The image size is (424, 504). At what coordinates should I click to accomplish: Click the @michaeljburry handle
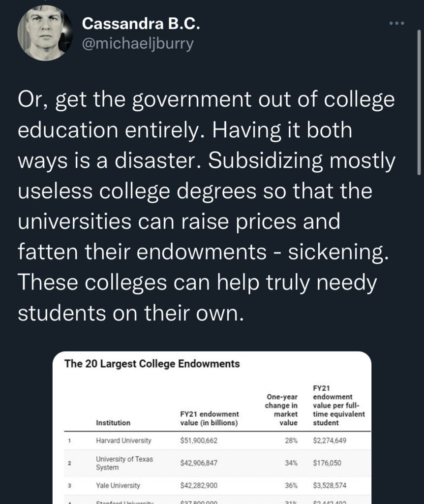(x=138, y=43)
